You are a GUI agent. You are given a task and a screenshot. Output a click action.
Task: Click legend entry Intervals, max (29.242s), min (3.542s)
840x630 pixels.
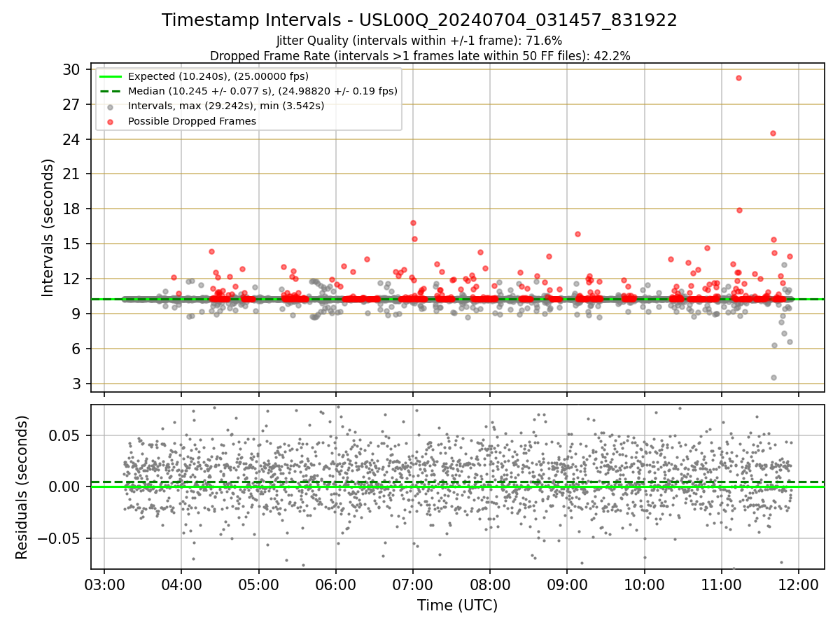[x=225, y=106]
